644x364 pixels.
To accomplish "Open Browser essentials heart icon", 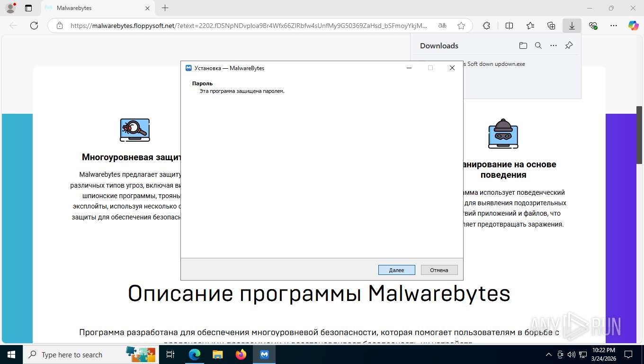I will (x=593, y=26).
